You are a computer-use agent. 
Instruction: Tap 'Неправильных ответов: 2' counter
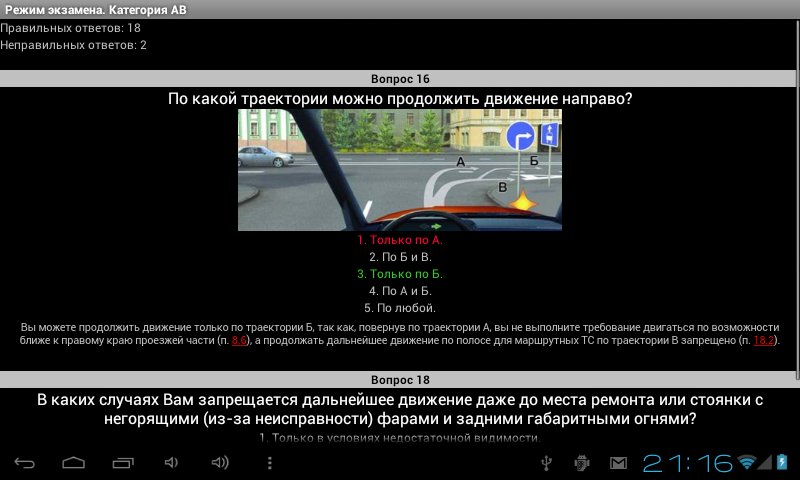(73, 45)
